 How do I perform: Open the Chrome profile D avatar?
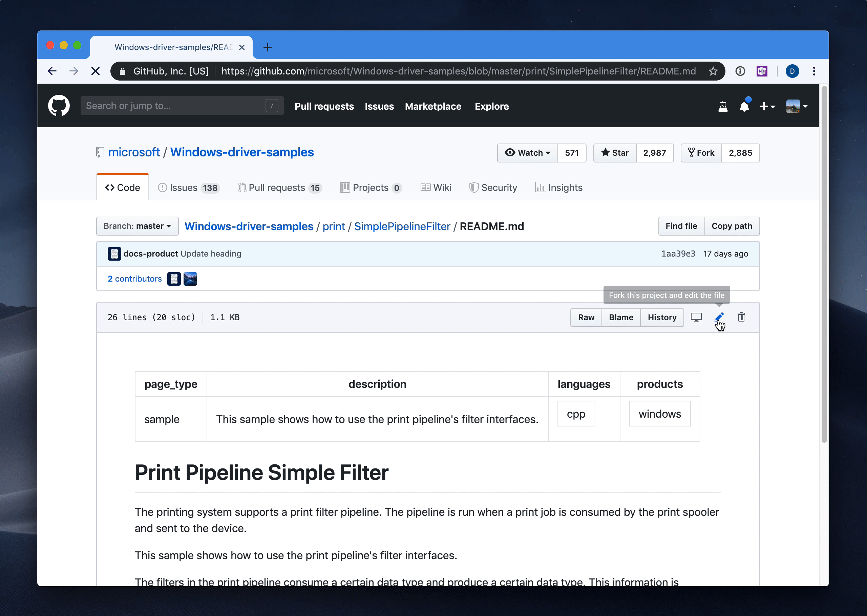tap(792, 71)
